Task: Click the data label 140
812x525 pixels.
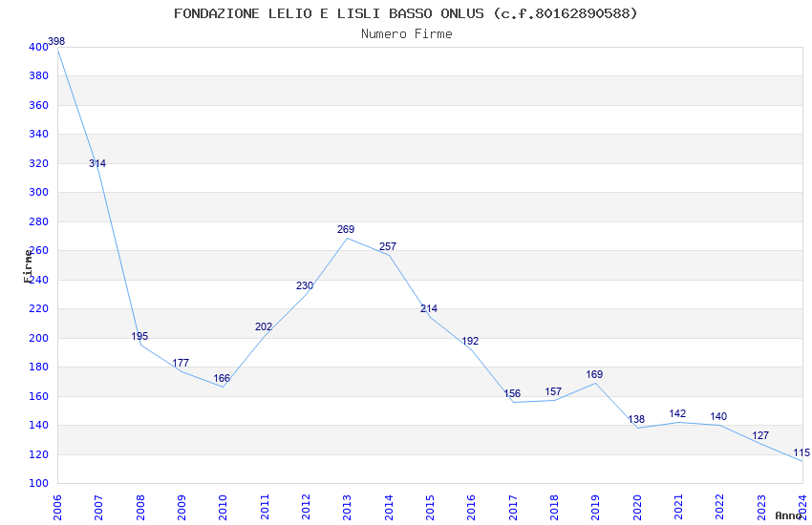Action: coord(718,416)
